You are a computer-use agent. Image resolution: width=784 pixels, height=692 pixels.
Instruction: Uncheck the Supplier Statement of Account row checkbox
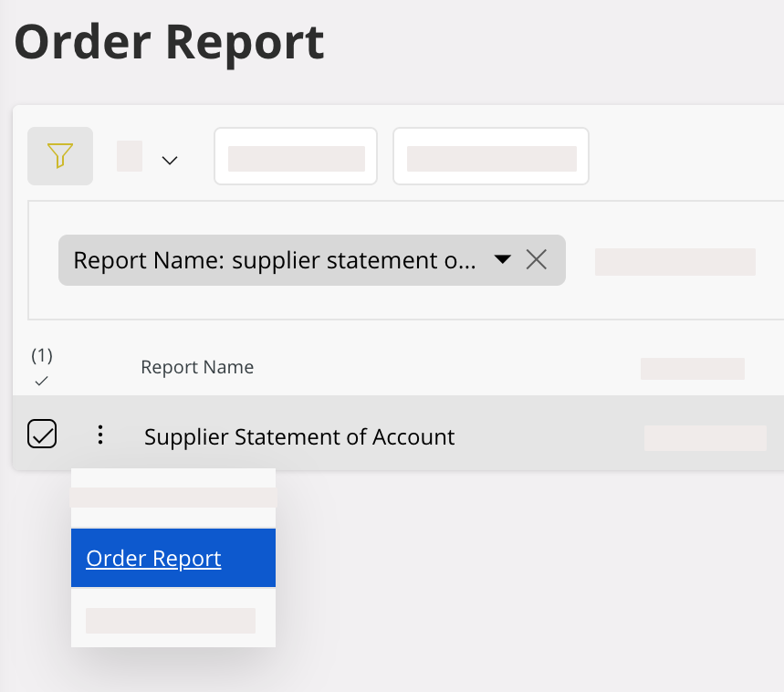pos(42,435)
